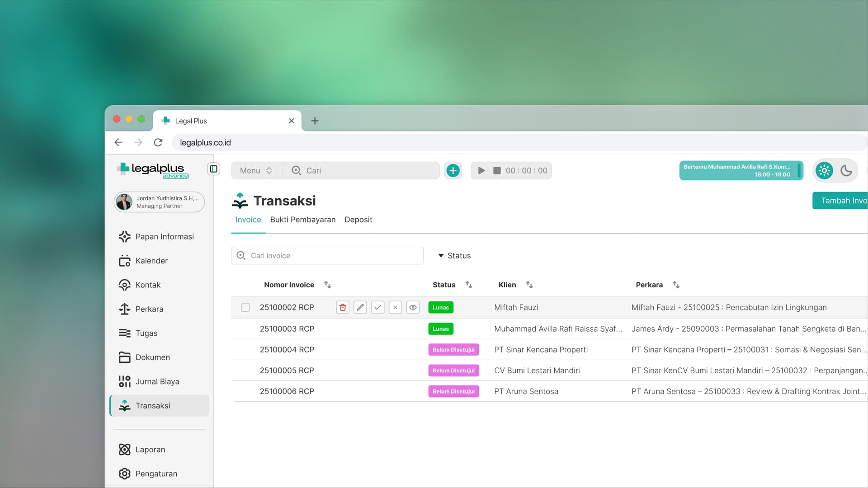Switch to Bukti Pembayaran tab
The width and height of the screenshot is (868, 488).
coord(303,220)
